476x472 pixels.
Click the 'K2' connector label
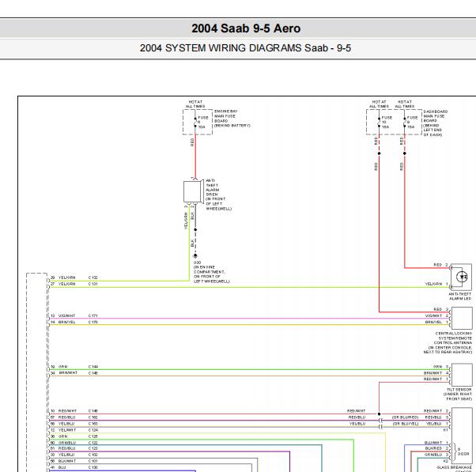(x=445, y=461)
